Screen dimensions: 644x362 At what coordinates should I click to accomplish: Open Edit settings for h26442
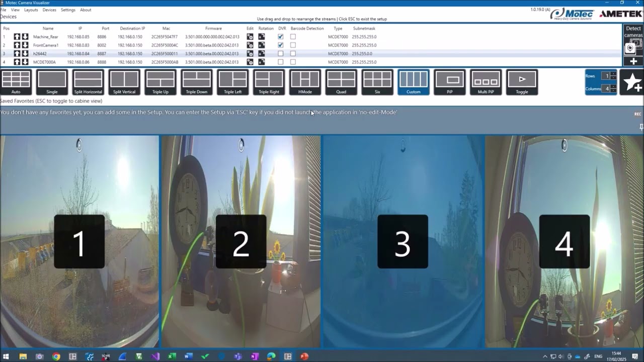click(250, 54)
